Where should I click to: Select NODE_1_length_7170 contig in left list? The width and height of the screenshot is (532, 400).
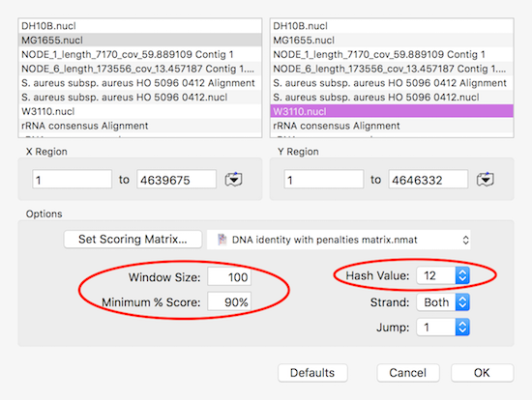[140, 54]
